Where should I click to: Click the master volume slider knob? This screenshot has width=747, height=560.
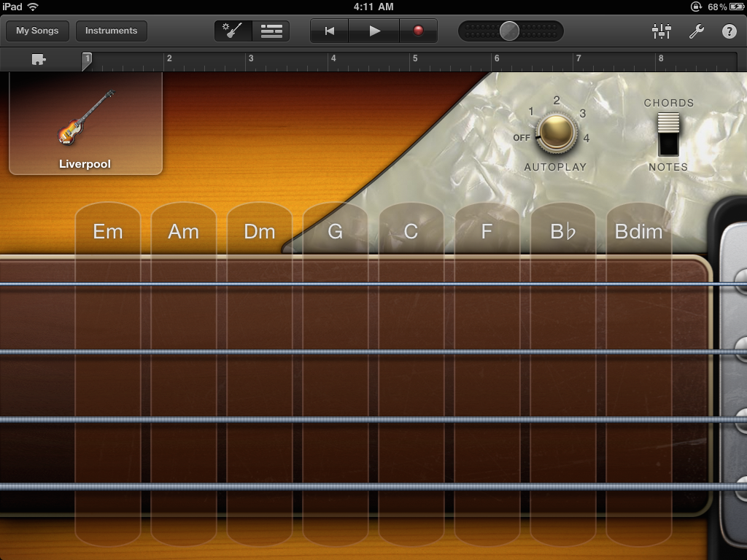click(x=509, y=31)
